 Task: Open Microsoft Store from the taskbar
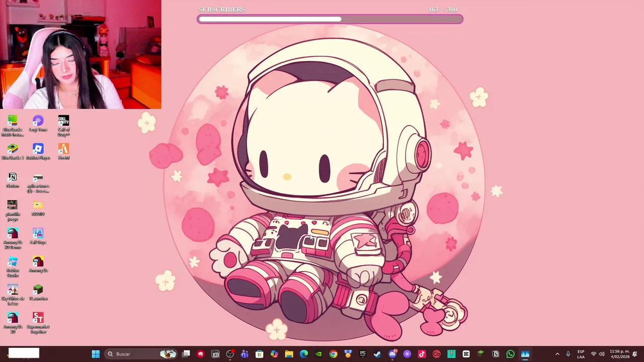click(259, 354)
